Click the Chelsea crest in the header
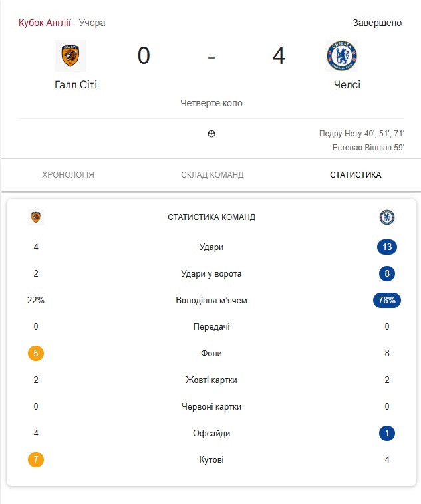This screenshot has width=421, height=504. [x=342, y=56]
